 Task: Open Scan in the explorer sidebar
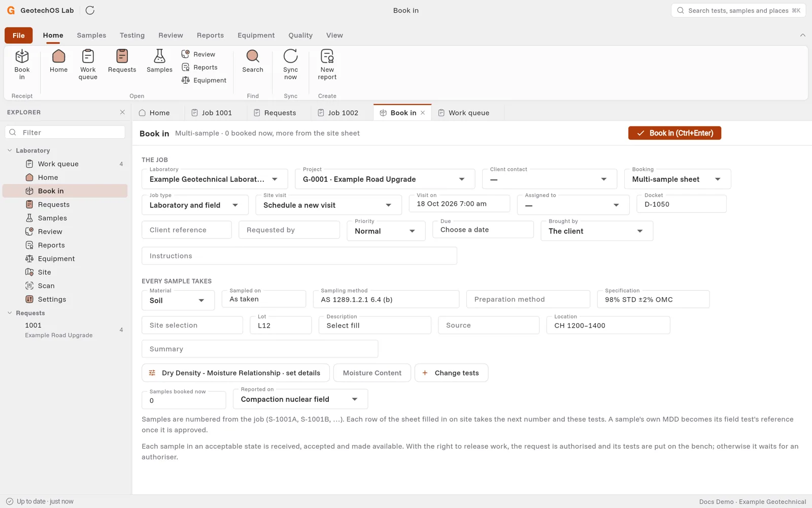(x=65, y=285)
